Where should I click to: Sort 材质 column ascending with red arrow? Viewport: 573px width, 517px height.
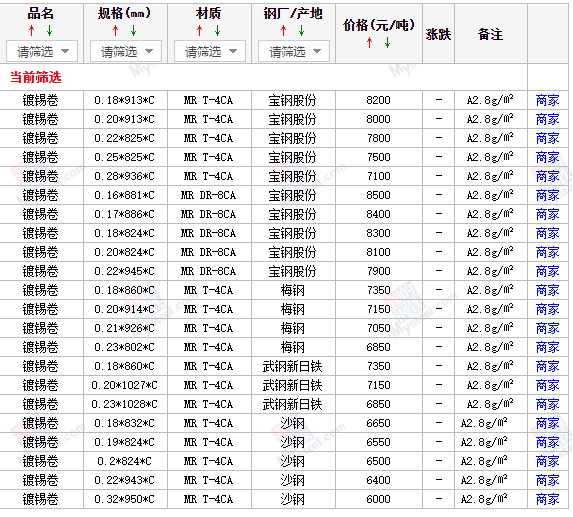[200, 31]
